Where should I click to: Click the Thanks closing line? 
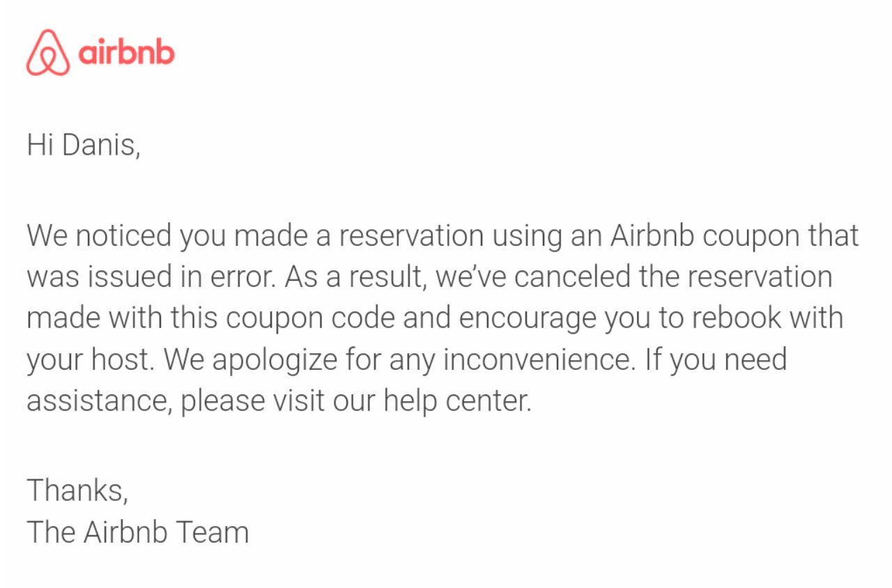pos(77,490)
